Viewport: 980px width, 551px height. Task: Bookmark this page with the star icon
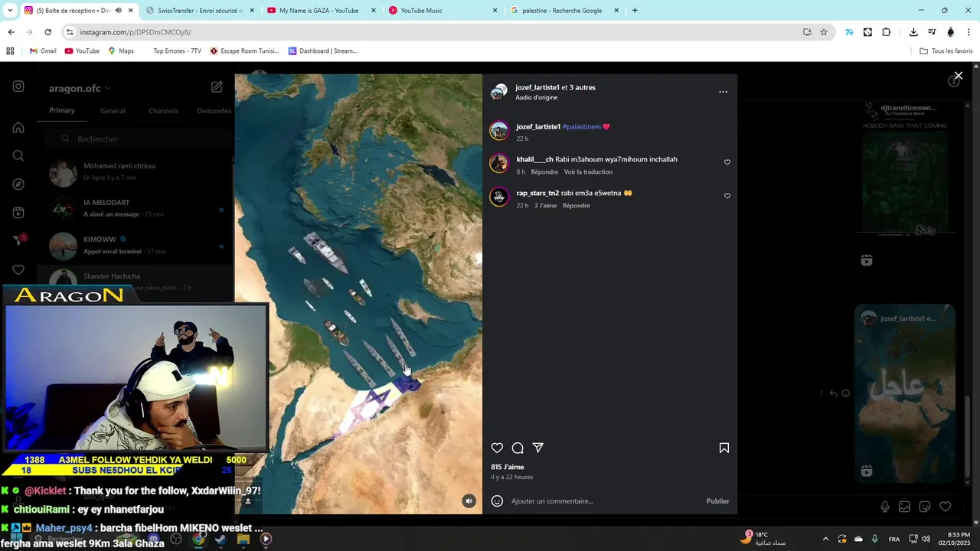pyautogui.click(x=824, y=32)
